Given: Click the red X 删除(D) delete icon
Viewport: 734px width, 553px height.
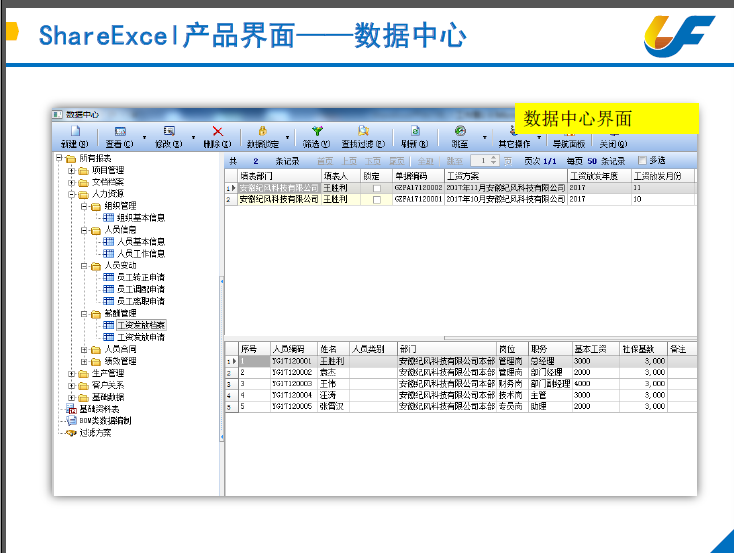Looking at the screenshot, I should click(x=218, y=131).
